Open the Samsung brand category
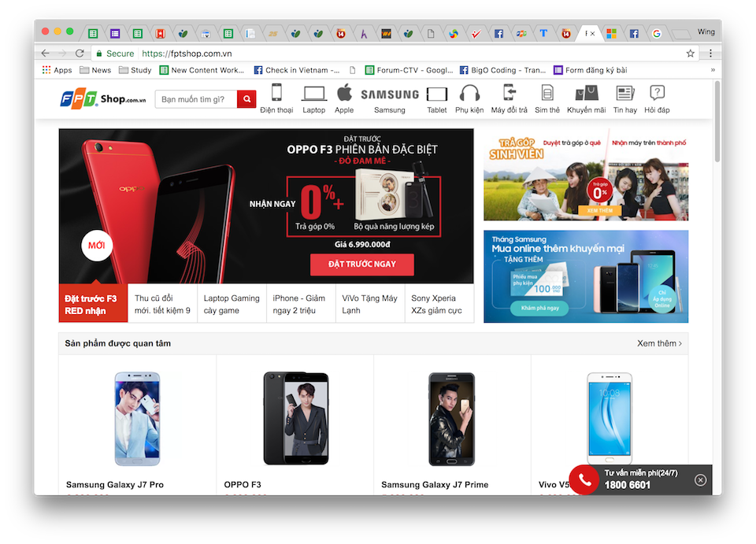The image size is (756, 544). pyautogui.click(x=390, y=94)
